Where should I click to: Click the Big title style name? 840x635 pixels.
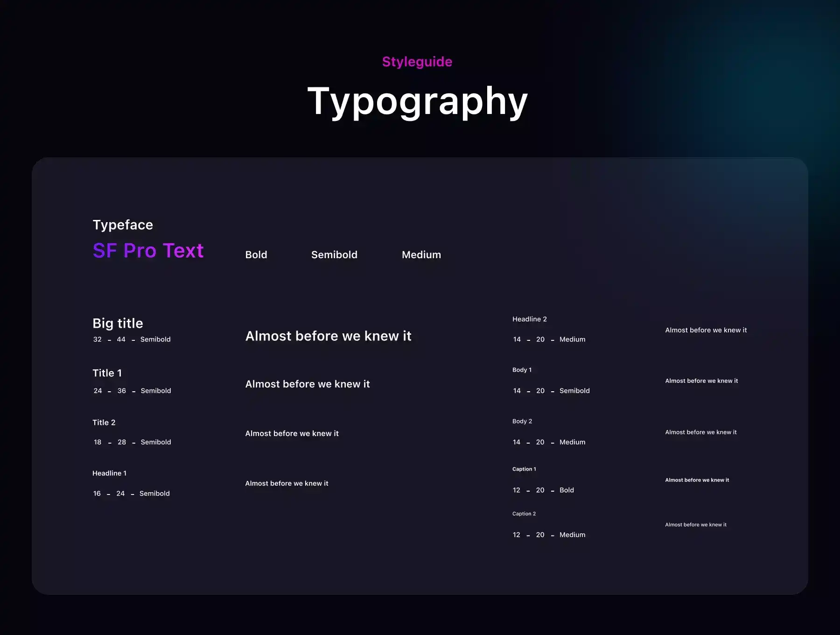(x=118, y=323)
